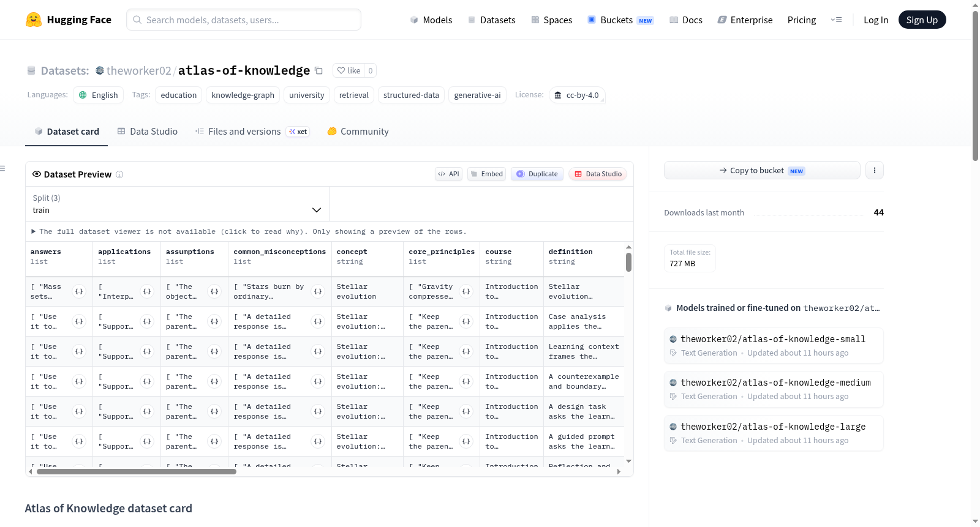
Task: Click the "A counterexample and boundary" definition cell
Action: (x=584, y=381)
